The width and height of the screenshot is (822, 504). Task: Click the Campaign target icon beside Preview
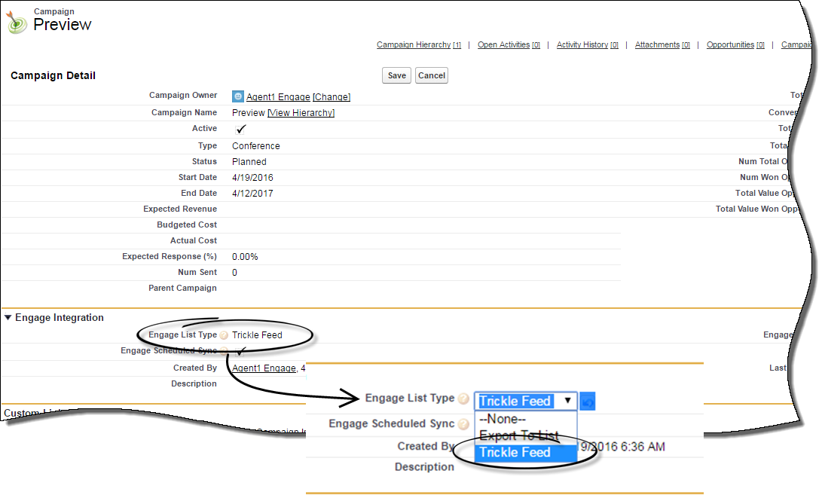(x=17, y=22)
